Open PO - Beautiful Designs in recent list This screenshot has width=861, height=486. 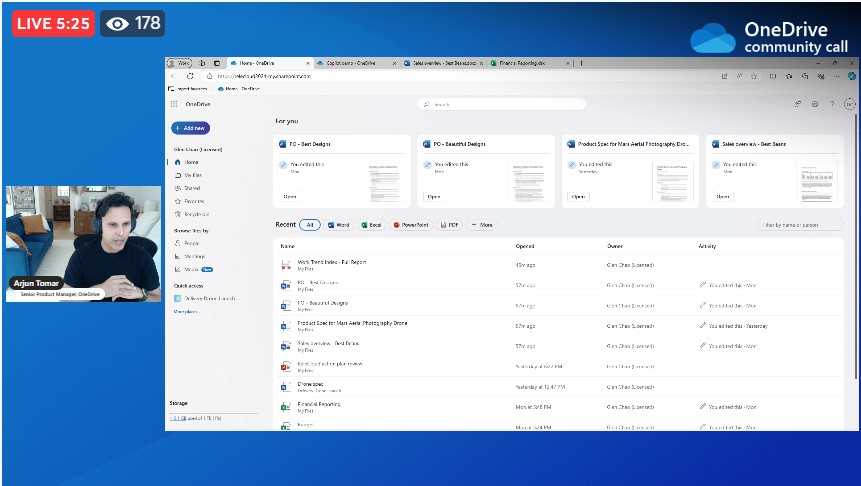point(322,303)
